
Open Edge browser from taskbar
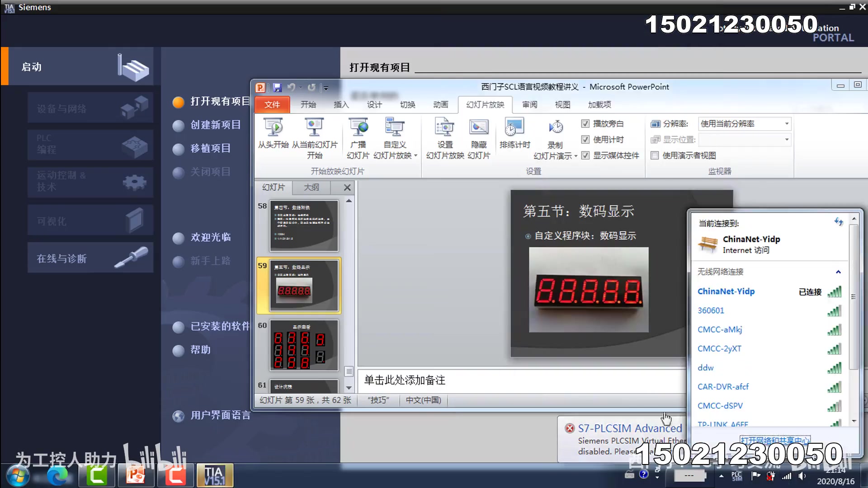[57, 476]
